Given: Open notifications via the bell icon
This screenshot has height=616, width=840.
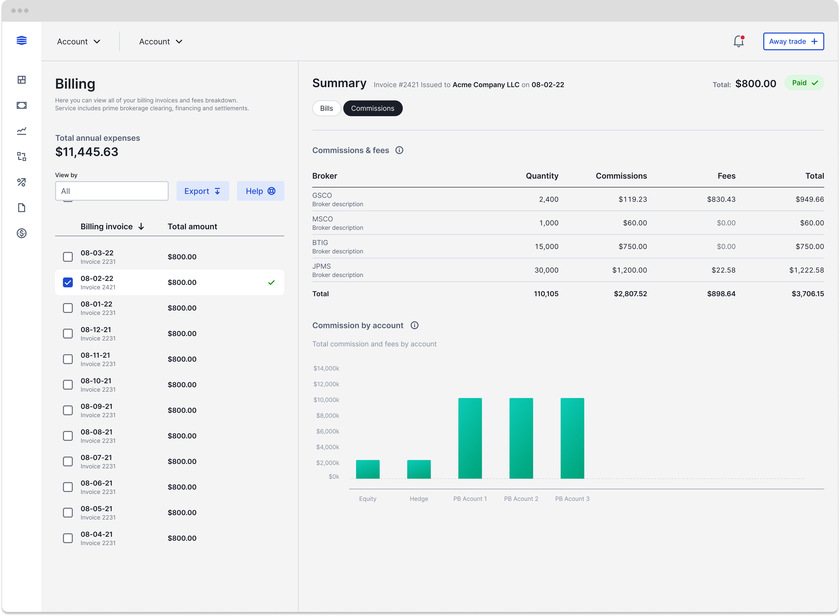Looking at the screenshot, I should click(739, 41).
